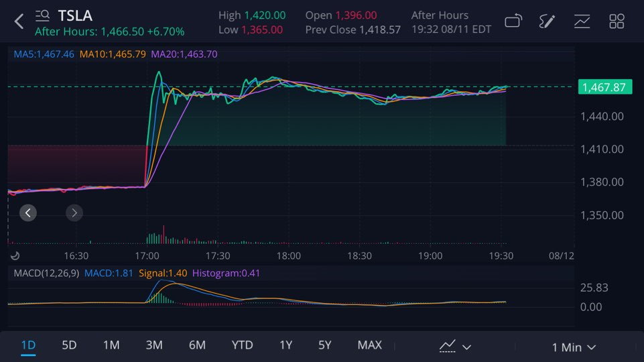
Task: Tap the MA5:1,467.46 indicator label
Action: [x=44, y=54]
